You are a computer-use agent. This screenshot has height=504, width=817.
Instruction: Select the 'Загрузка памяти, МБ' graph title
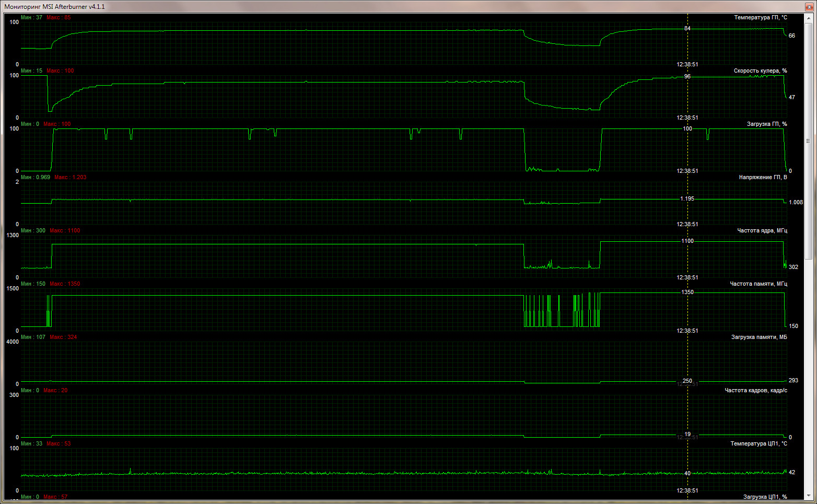coord(759,337)
